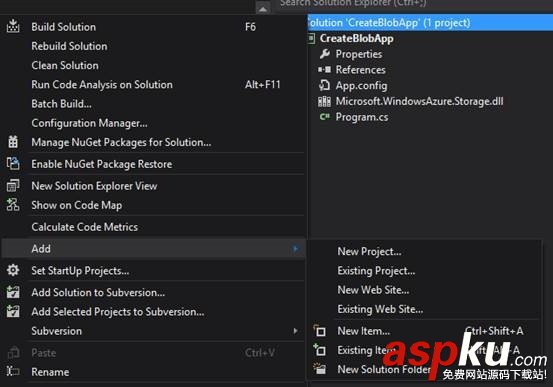The height and width of the screenshot is (387, 553).
Task: Choose Existing Web Site in submenu
Action: coord(425,309)
